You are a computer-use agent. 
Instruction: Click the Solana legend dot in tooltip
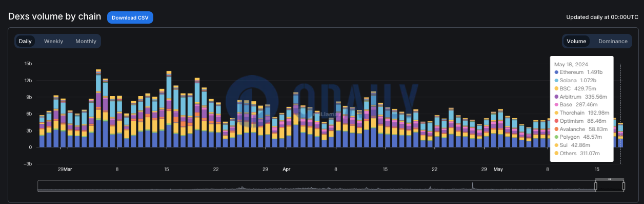click(556, 81)
